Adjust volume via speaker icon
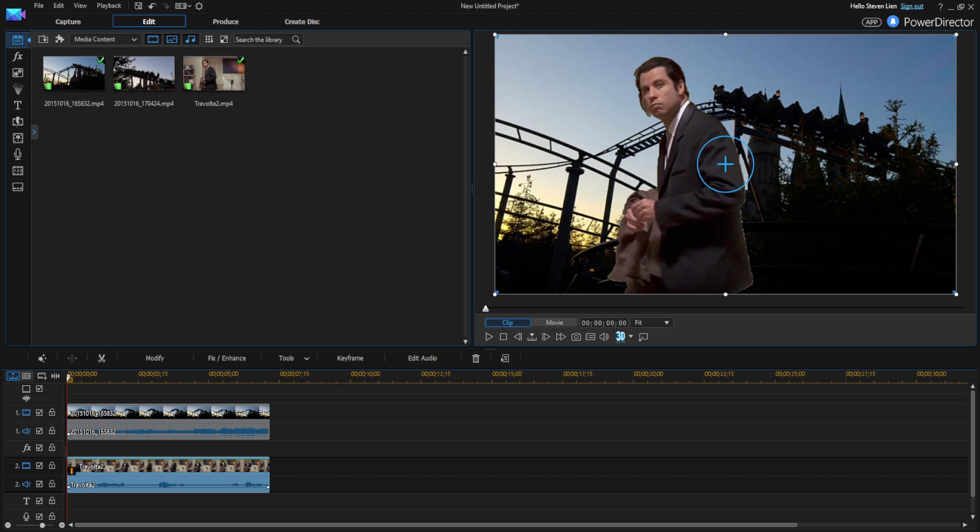This screenshot has width=980, height=532. 604,336
